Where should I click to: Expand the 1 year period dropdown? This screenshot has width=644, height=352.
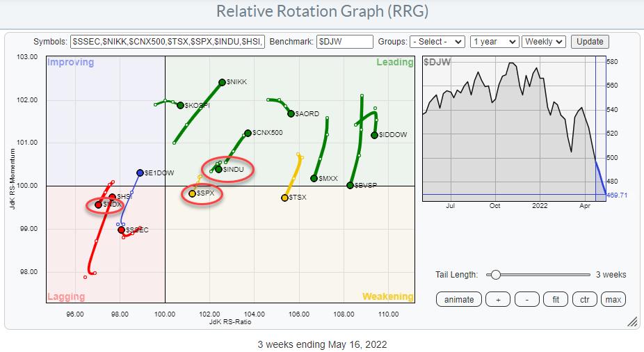[494, 42]
